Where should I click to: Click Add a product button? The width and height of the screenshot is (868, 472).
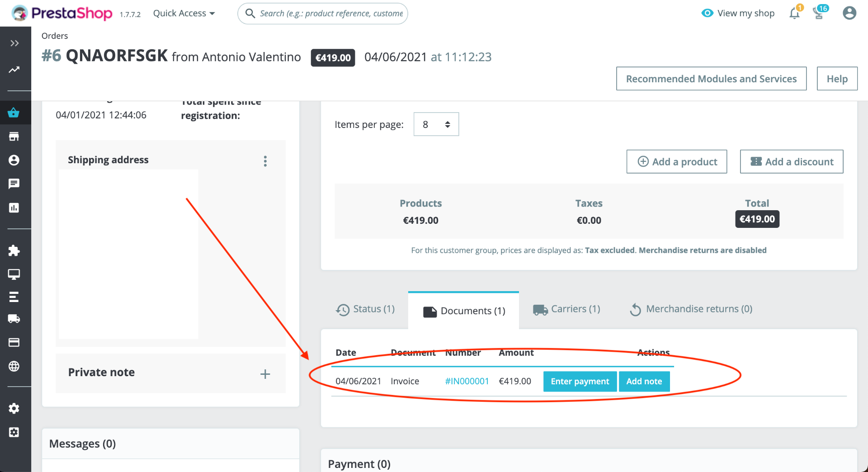(x=677, y=161)
